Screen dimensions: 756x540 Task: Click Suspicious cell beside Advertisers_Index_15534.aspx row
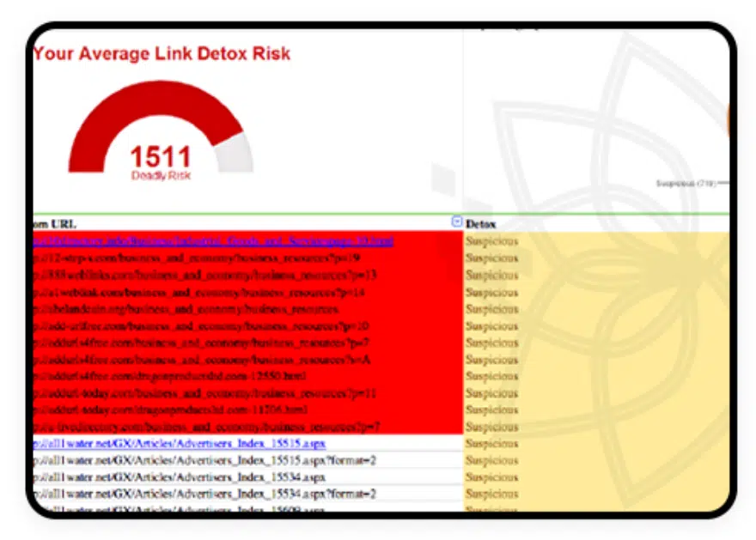492,477
